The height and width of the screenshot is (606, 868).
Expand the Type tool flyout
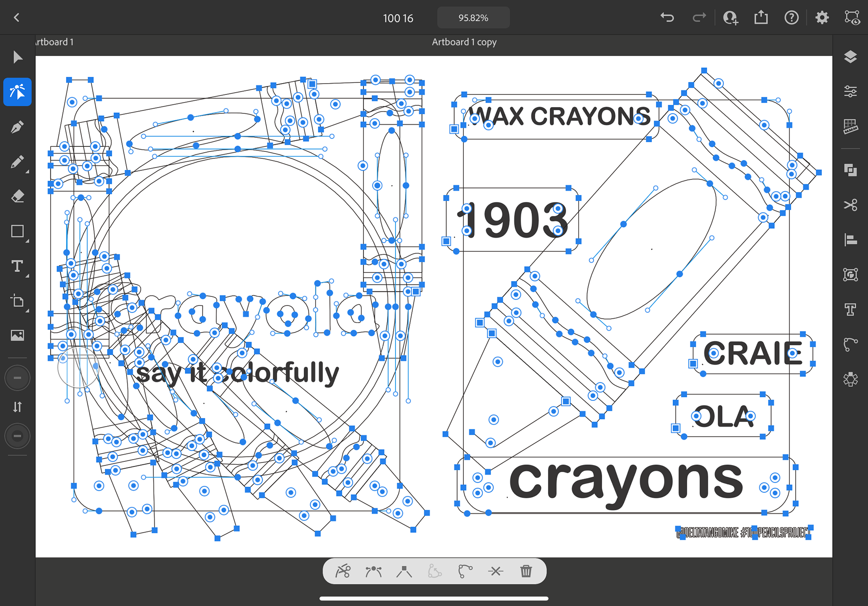click(x=27, y=276)
